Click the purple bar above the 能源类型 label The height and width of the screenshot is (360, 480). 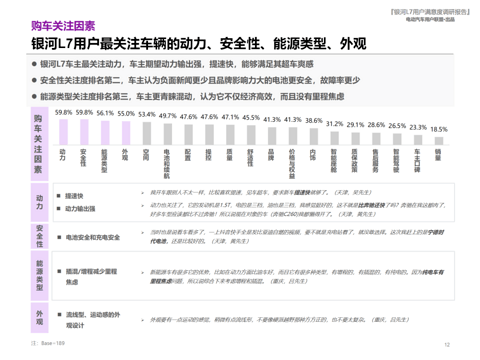[105, 133]
